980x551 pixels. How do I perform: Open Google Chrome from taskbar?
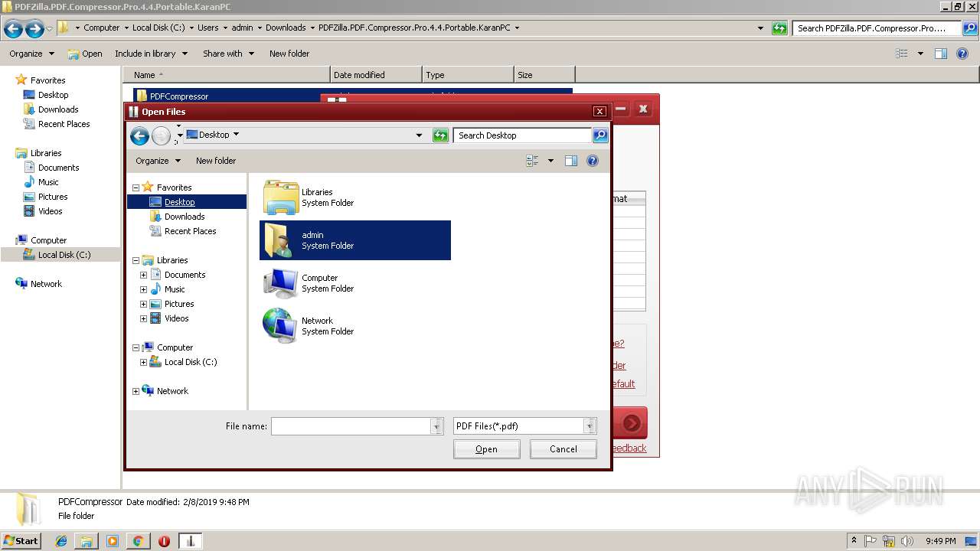(x=138, y=541)
